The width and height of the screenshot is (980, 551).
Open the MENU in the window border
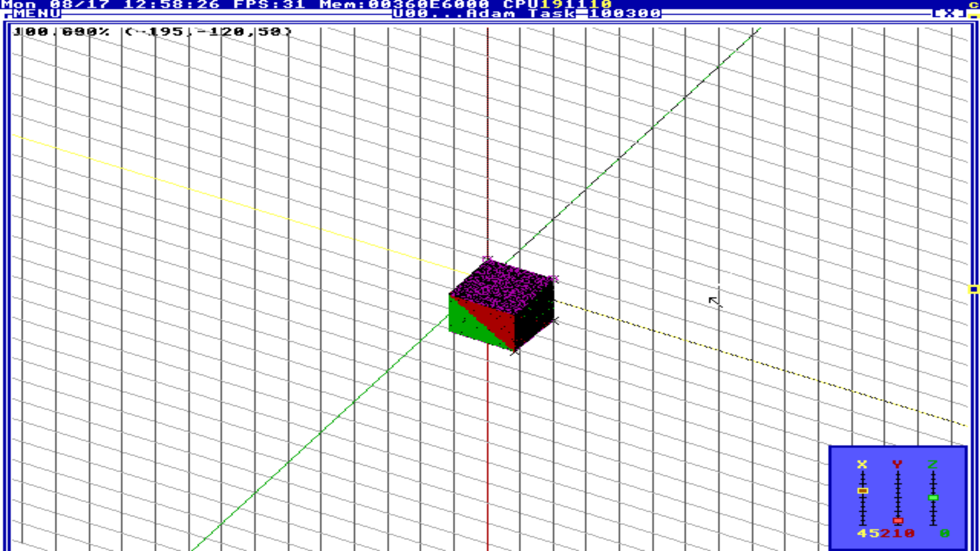[x=37, y=13]
